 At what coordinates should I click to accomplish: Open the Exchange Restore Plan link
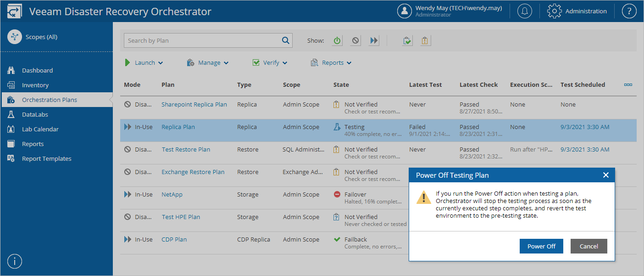click(193, 172)
